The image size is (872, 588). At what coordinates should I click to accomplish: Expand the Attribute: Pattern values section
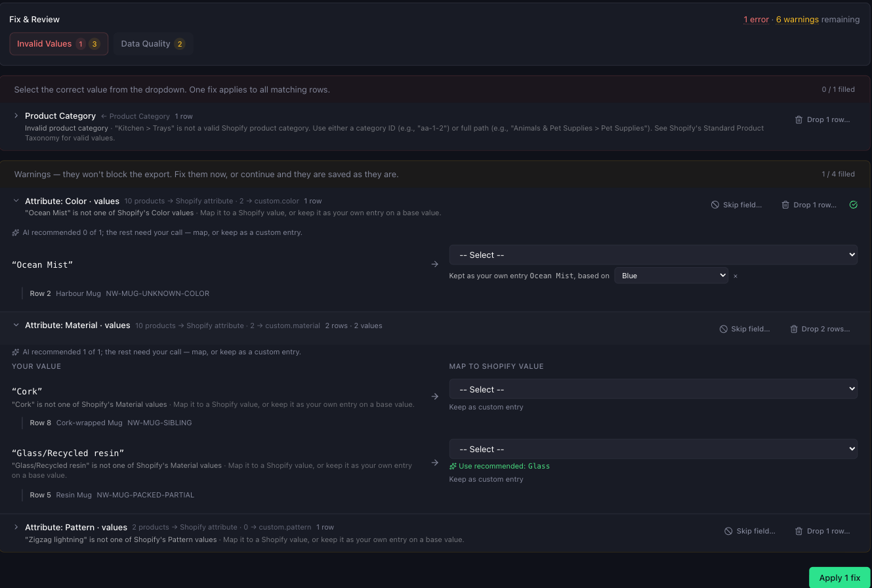[16, 527]
